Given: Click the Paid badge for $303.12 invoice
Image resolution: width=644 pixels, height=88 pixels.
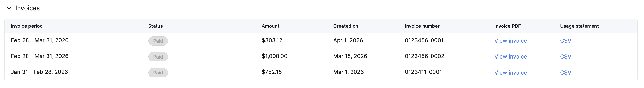Looking at the screenshot, I should pyautogui.click(x=158, y=41).
